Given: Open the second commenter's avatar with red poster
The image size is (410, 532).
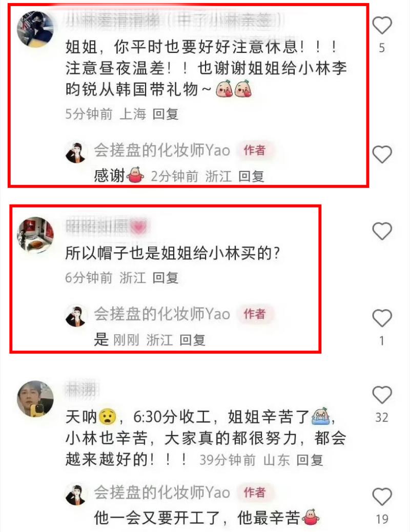Looking at the screenshot, I should pos(35,235).
